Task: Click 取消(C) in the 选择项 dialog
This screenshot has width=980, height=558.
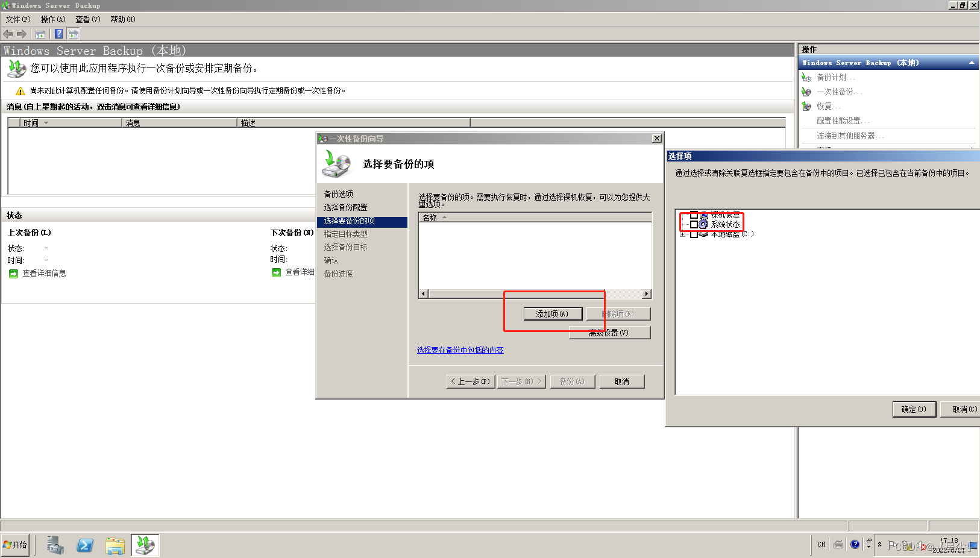Action: pos(961,409)
